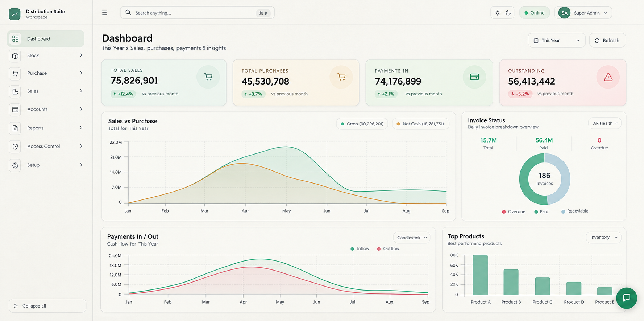Image resolution: width=644 pixels, height=321 pixels.
Task: Open the Accounts menu item
Action: coord(46,109)
